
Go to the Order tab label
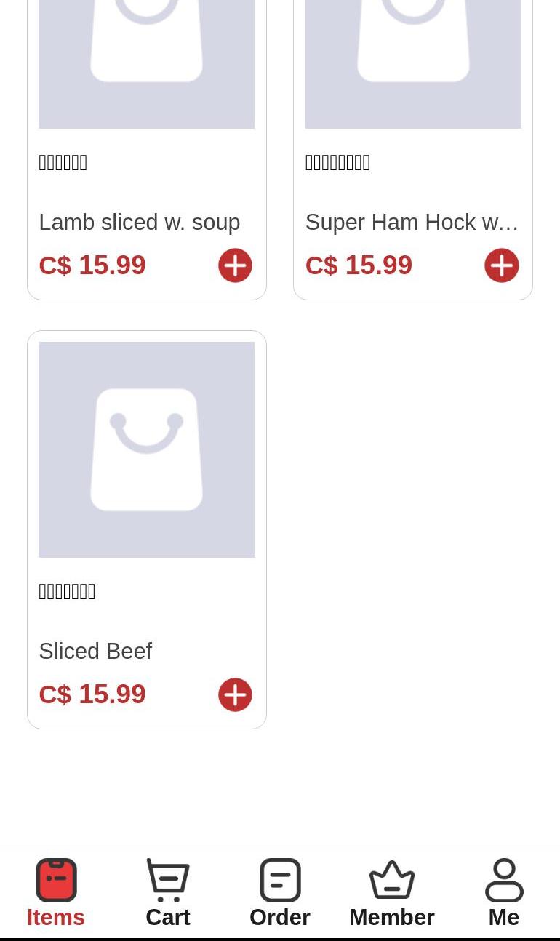(x=280, y=918)
